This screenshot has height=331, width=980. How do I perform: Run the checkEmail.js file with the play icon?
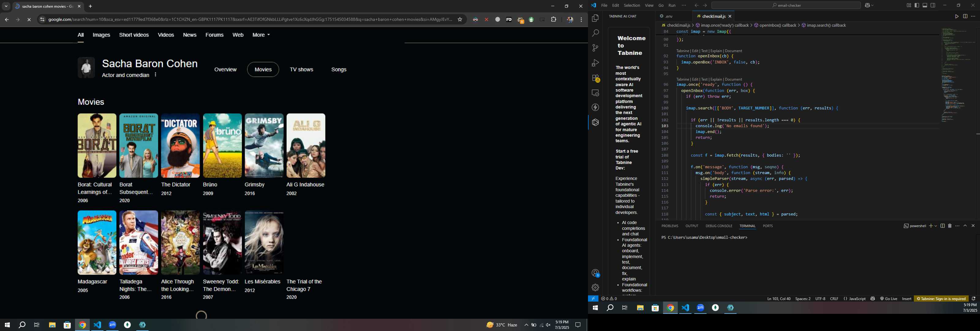tap(956, 16)
